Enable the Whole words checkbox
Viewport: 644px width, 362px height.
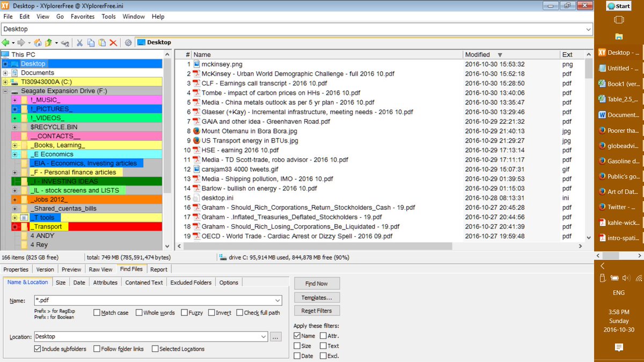pyautogui.click(x=139, y=313)
